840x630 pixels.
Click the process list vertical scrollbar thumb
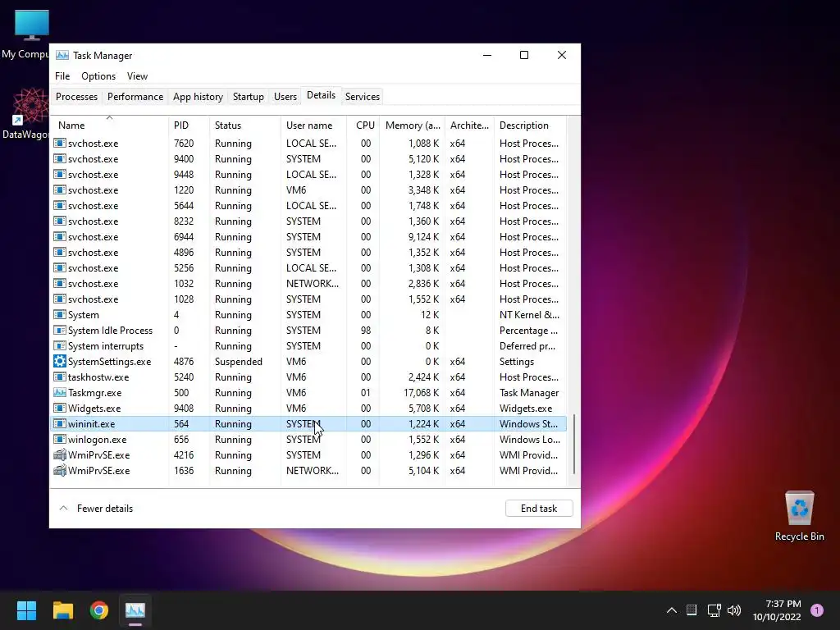(x=573, y=444)
